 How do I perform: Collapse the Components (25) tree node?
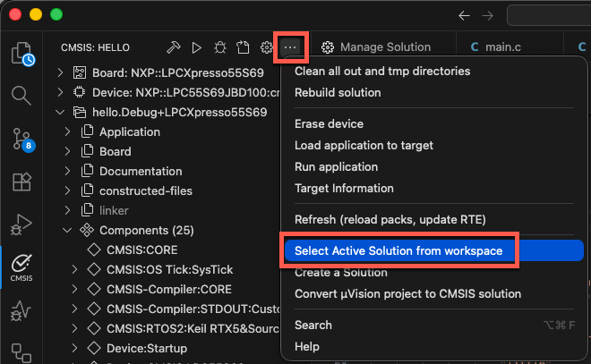coord(68,230)
